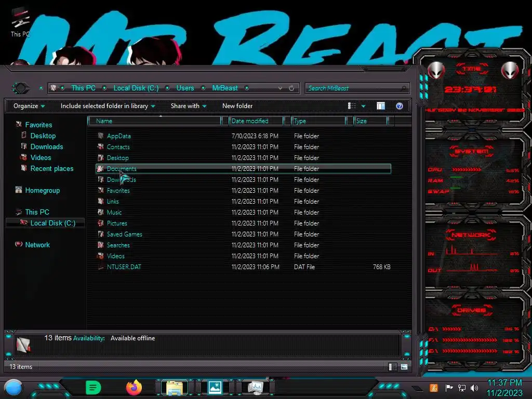Create a New folder
This screenshot has height=399, width=532.
pos(237,106)
